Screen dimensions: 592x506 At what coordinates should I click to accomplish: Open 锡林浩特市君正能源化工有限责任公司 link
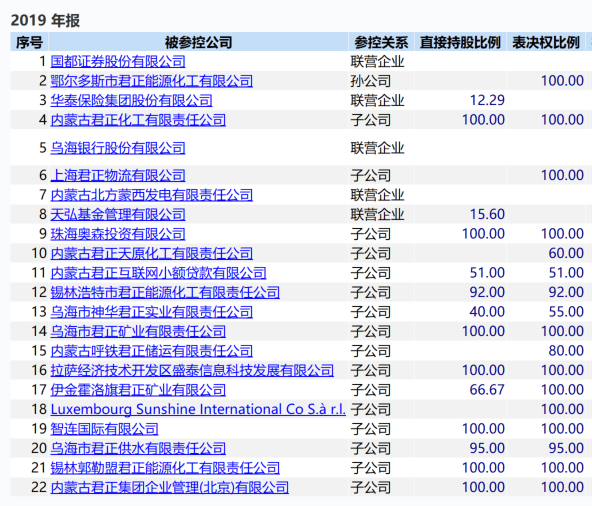tap(165, 293)
